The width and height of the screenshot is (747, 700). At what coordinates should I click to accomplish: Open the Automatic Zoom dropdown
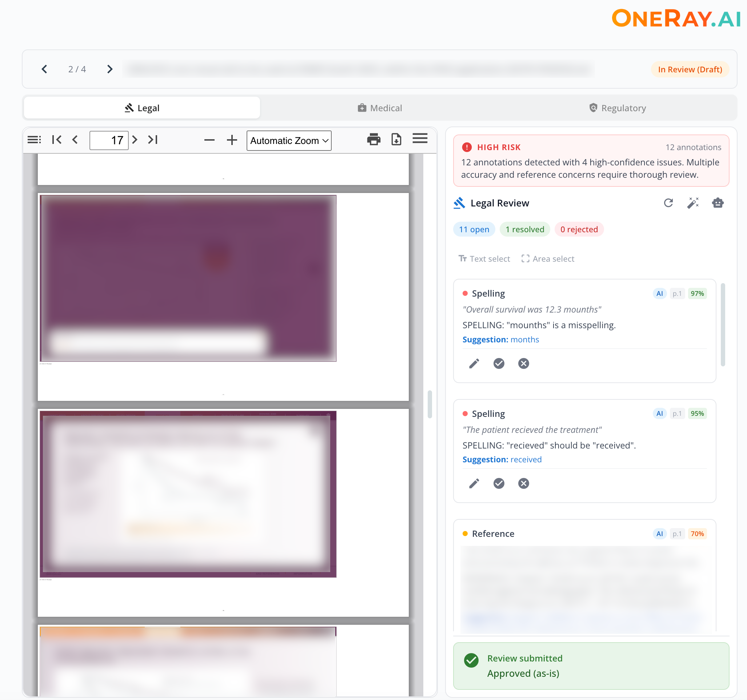[289, 141]
